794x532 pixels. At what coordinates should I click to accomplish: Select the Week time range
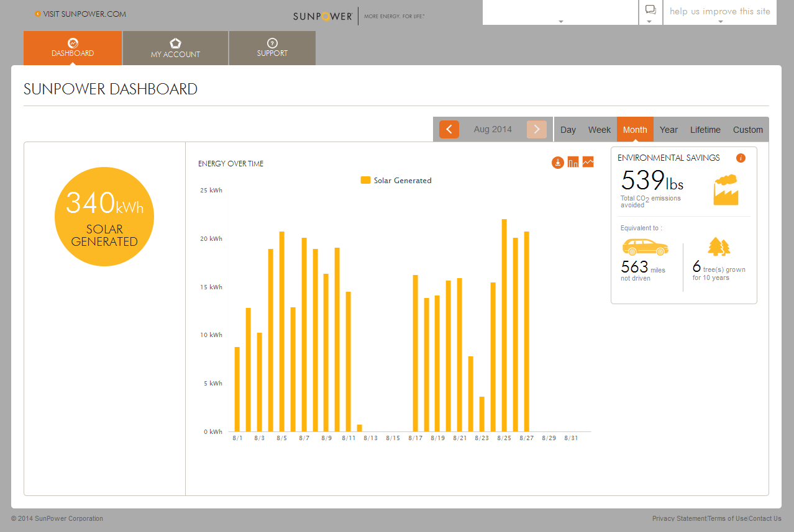pos(600,130)
